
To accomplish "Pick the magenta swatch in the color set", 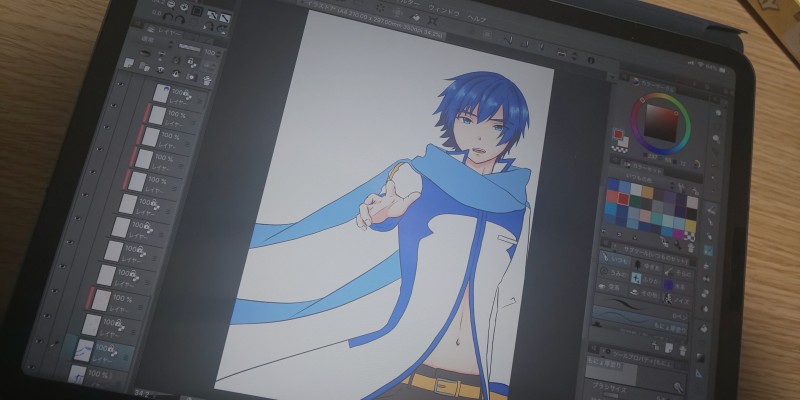I will pyautogui.click(x=678, y=233).
